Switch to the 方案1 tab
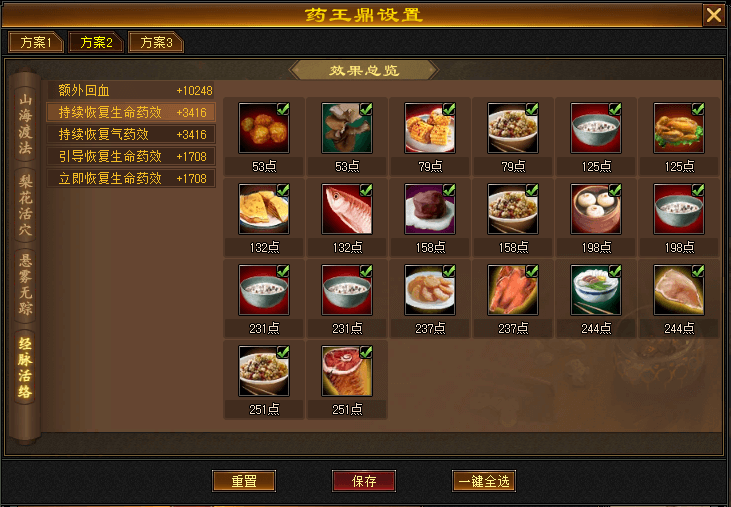The width and height of the screenshot is (731, 507). (x=35, y=42)
